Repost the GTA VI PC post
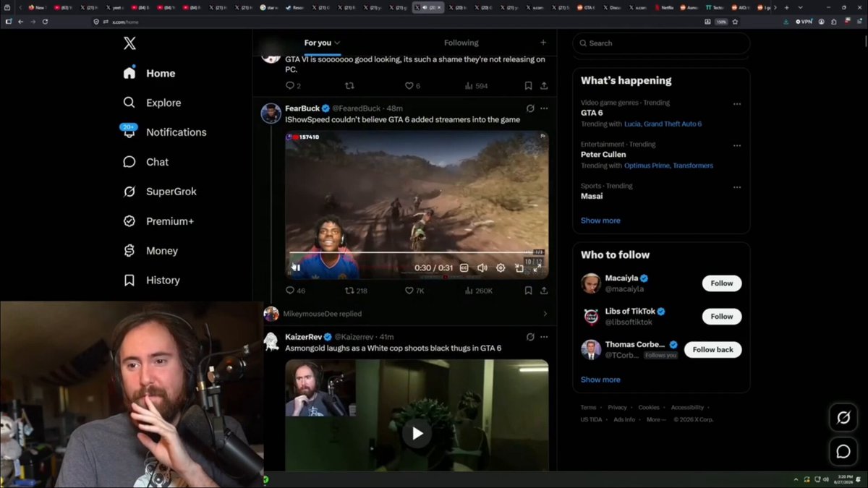The height and width of the screenshot is (488, 868). coord(349,85)
